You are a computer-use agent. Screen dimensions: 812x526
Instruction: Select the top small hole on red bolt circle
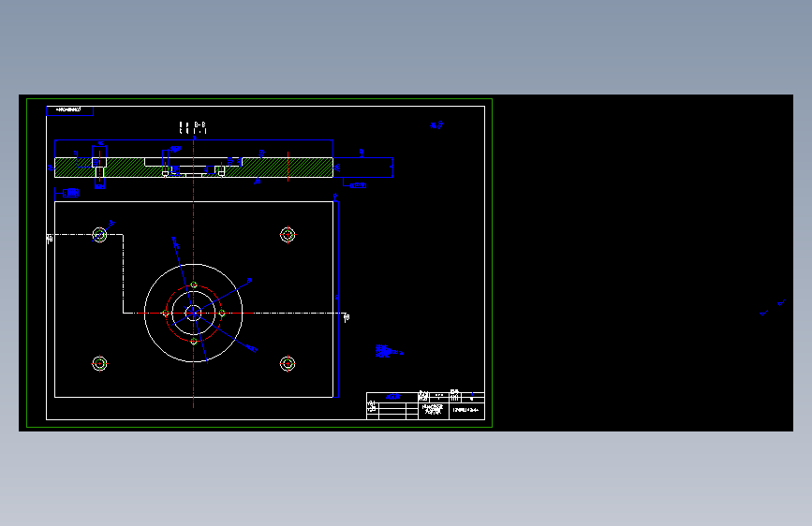[194, 285]
